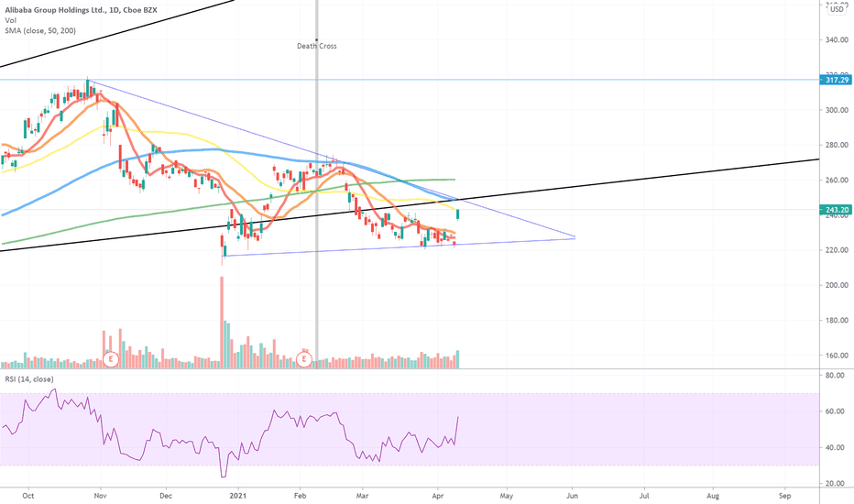Click the 2021 date label
The height and width of the screenshot is (504, 854).
coord(238,496)
